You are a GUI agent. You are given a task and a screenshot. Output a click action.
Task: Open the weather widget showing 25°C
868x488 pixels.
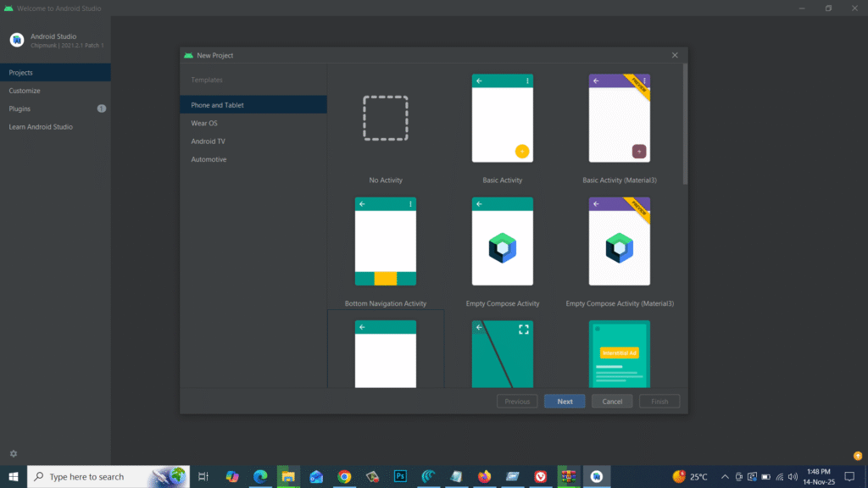tap(690, 476)
